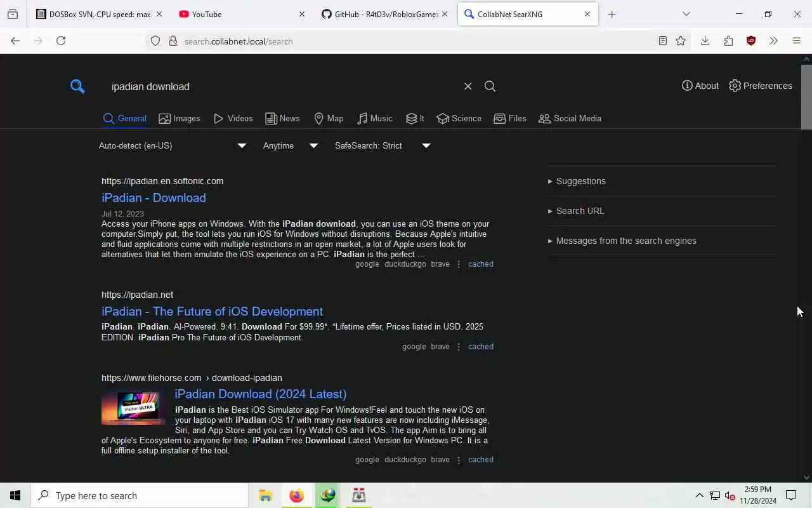Image resolution: width=812 pixels, height=508 pixels.
Task: Switch to the Music category
Action: point(375,118)
